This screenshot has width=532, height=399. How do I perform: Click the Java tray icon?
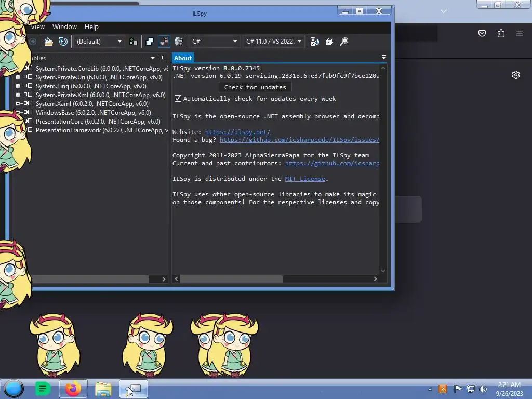(x=443, y=389)
